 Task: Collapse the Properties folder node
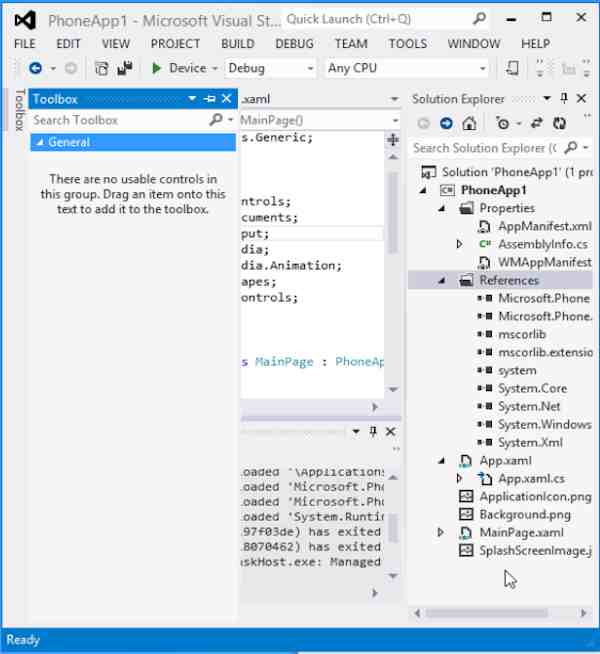pos(442,209)
